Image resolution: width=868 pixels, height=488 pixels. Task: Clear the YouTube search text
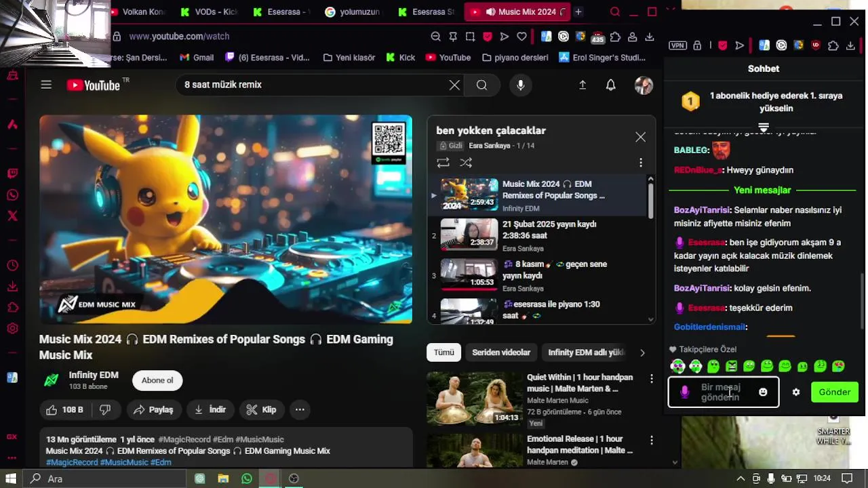(454, 85)
